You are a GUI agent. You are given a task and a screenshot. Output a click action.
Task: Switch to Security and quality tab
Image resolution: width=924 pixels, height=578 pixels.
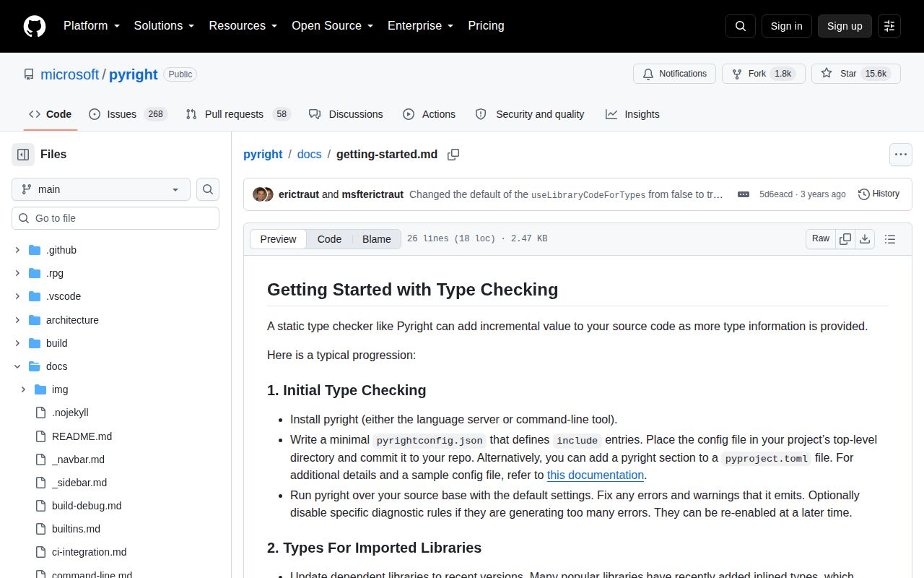pos(530,114)
